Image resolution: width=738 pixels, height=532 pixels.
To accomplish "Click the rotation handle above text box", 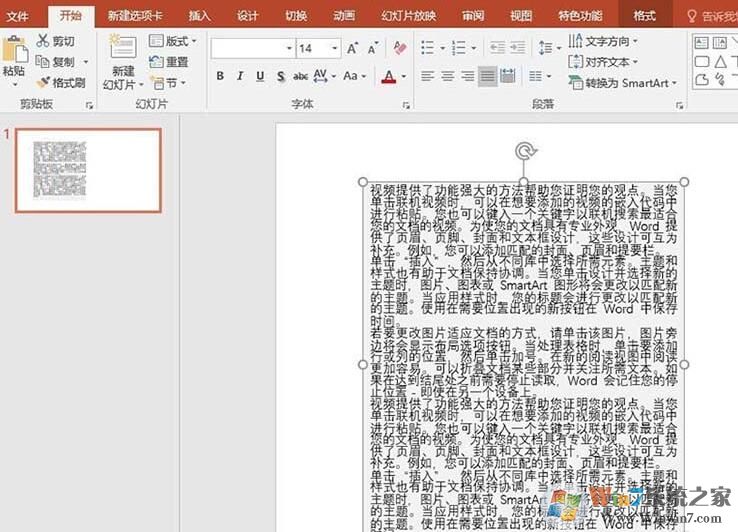I will tap(525, 151).
